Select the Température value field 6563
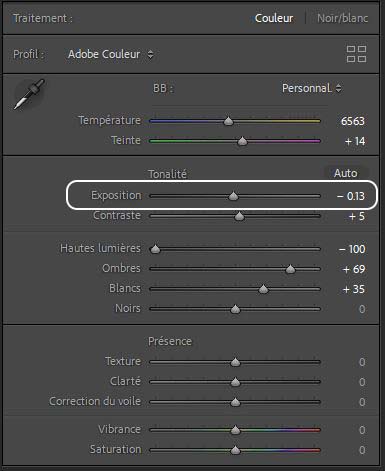This screenshot has width=385, height=471. point(353,121)
